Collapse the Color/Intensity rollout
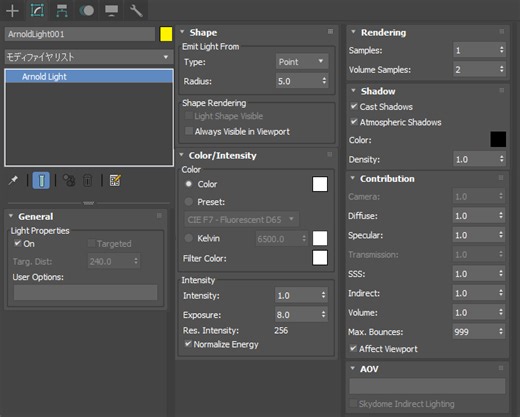The width and height of the screenshot is (520, 417). pos(182,155)
